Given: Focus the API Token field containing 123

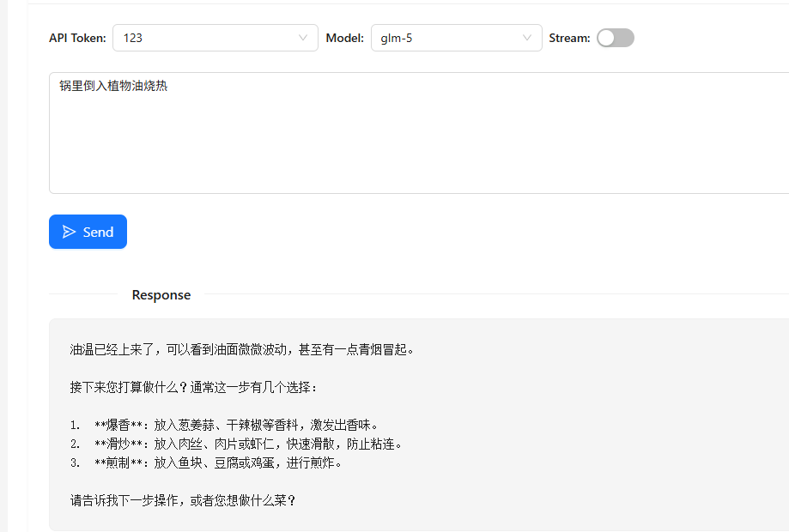Looking at the screenshot, I should (x=206, y=38).
